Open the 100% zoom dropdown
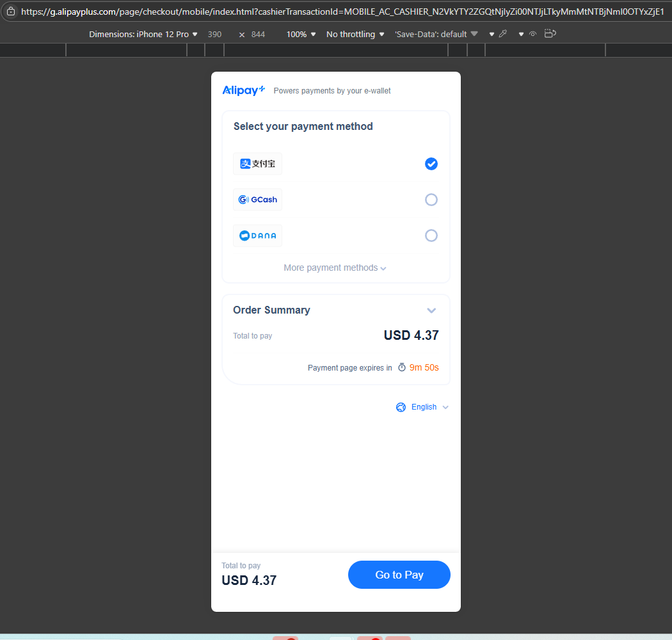 click(301, 35)
